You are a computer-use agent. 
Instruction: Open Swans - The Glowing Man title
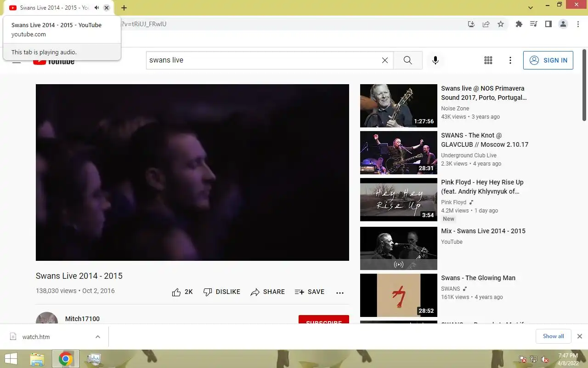tap(478, 278)
